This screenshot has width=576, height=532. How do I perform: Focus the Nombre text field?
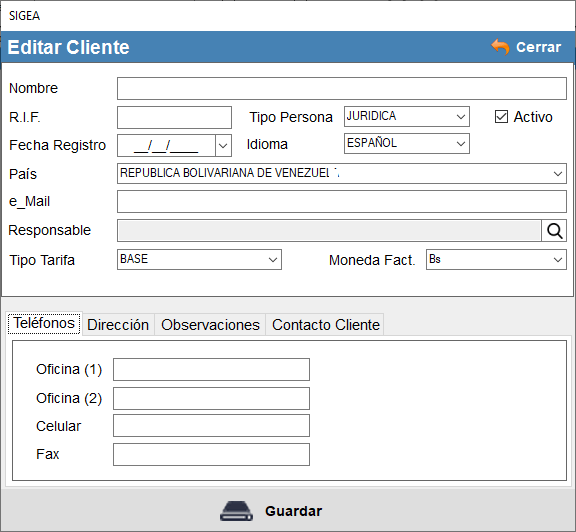point(342,88)
